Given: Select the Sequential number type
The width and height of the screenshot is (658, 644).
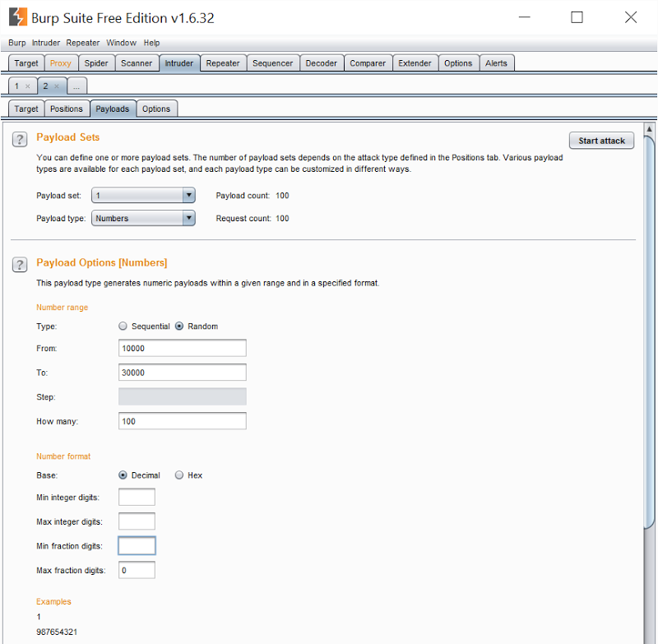Looking at the screenshot, I should tap(123, 326).
